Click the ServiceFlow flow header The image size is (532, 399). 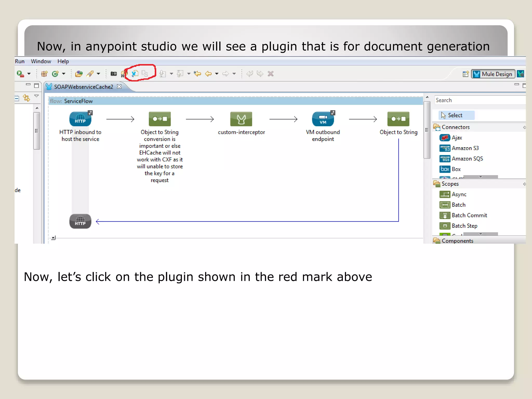click(x=236, y=101)
